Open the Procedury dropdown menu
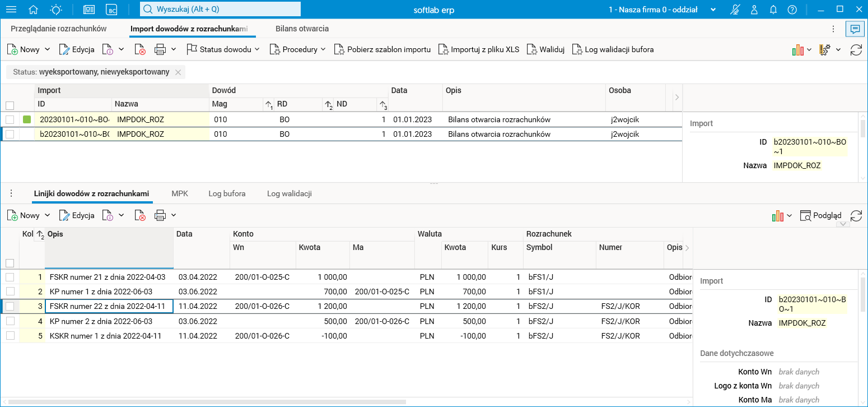868x407 pixels. pos(298,49)
